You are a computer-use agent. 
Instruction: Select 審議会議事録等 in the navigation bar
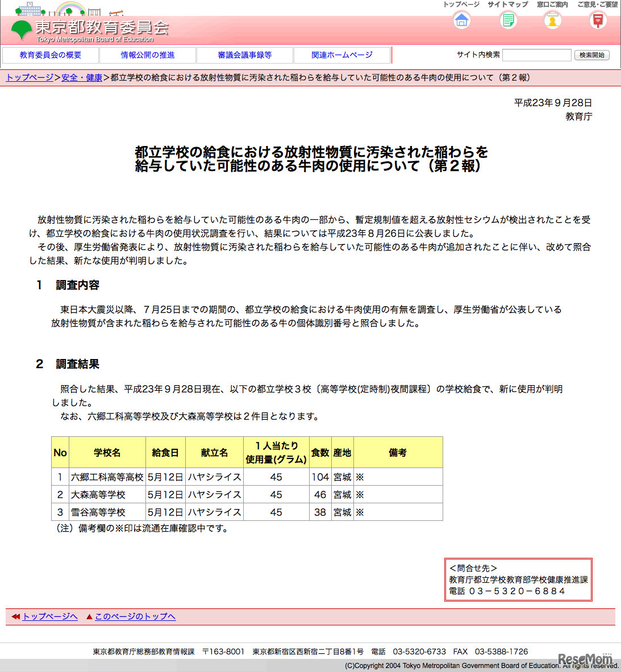coord(245,55)
